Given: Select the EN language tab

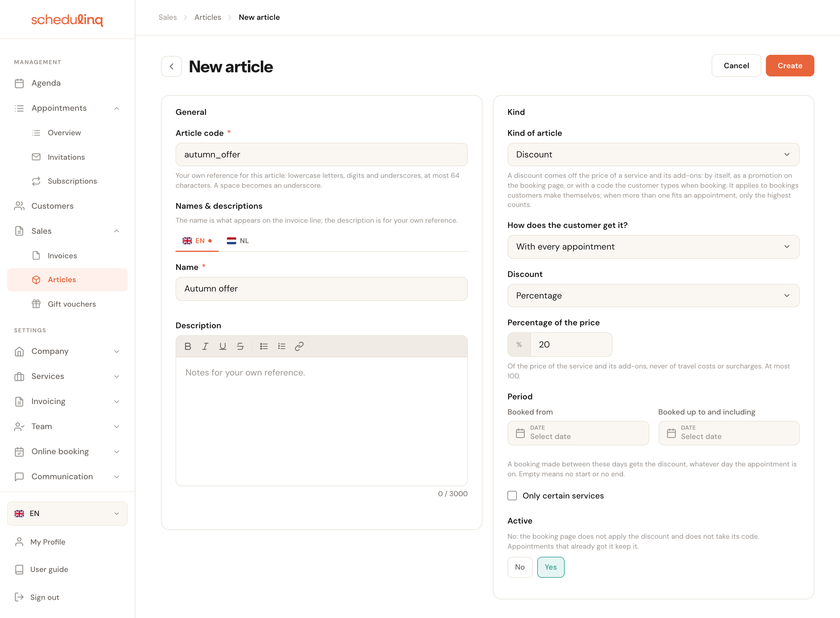Looking at the screenshot, I should tap(197, 241).
